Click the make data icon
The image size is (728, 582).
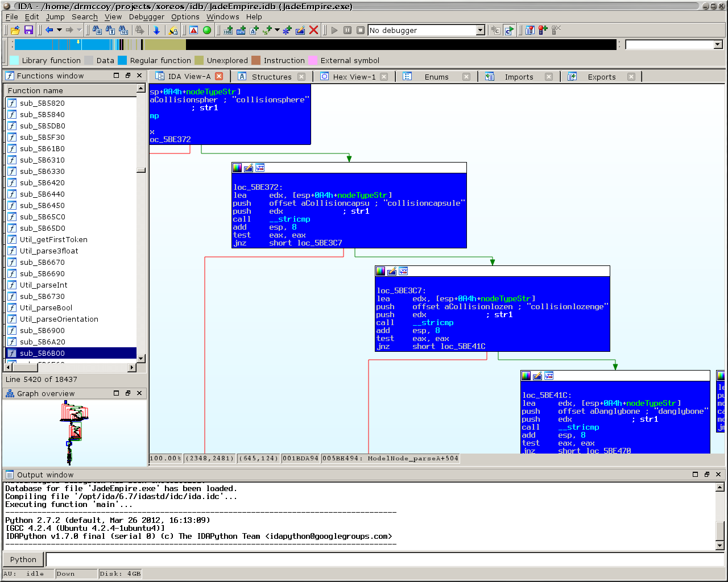coord(241,30)
